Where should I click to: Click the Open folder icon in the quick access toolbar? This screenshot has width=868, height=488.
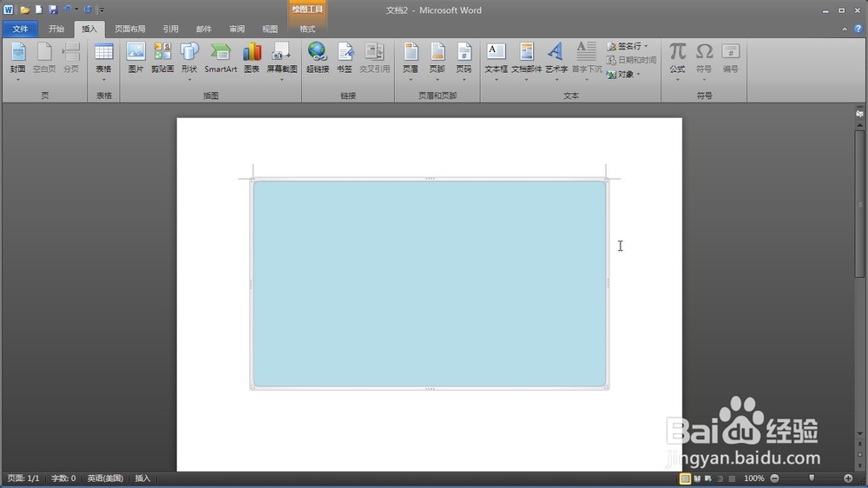[x=25, y=10]
